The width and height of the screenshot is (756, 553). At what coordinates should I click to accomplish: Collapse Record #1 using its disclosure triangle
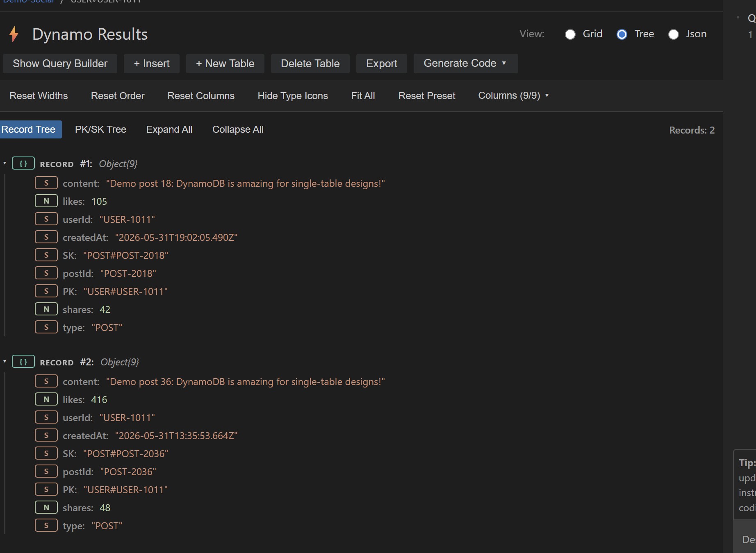(5, 163)
